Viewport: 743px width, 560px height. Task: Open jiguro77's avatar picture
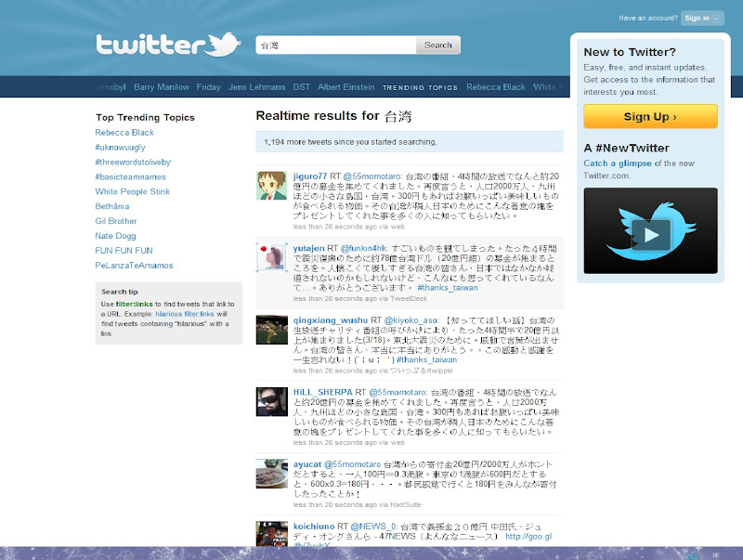(272, 186)
